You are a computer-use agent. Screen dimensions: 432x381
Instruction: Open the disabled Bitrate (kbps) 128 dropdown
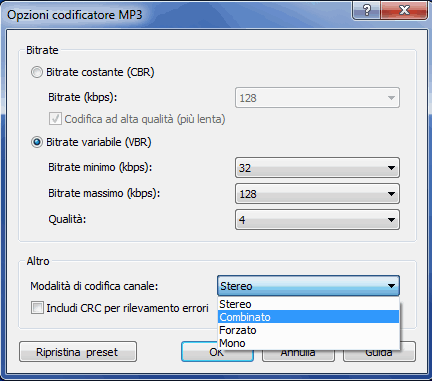tap(317, 98)
